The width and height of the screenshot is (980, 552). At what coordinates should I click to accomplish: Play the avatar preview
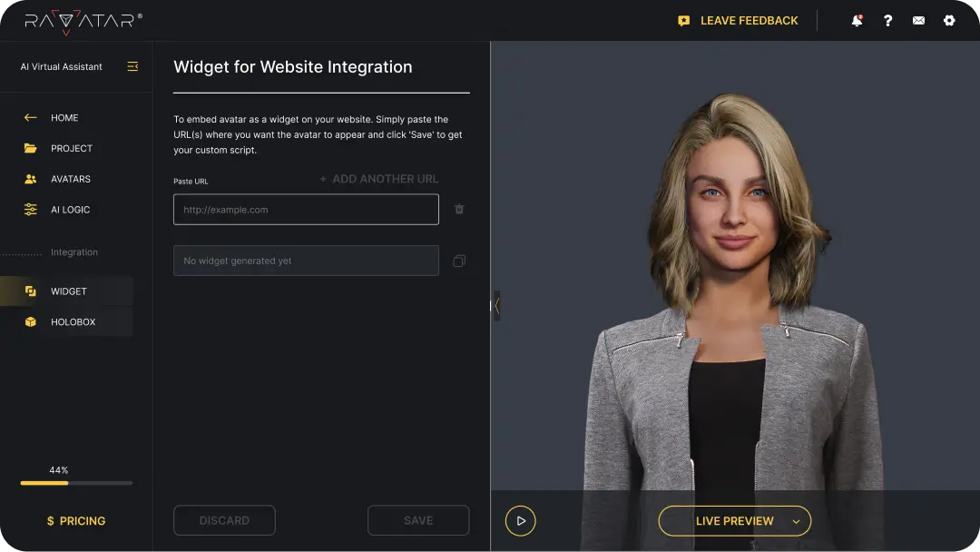521,521
